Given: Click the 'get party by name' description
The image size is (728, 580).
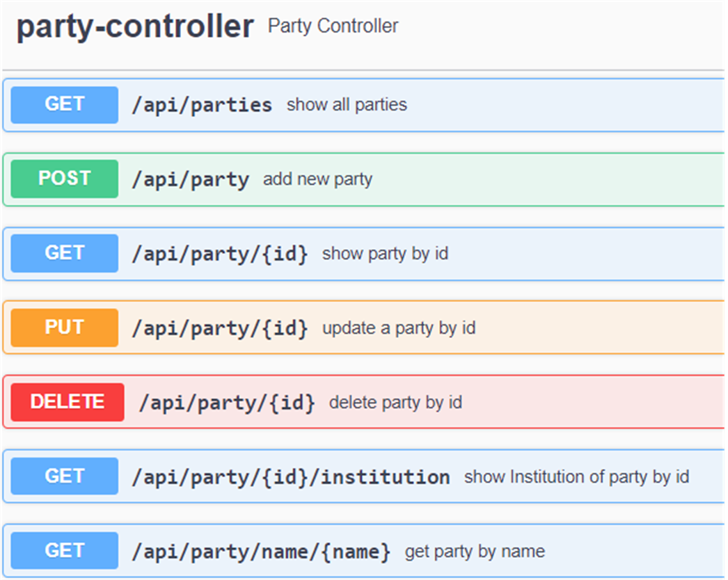Looking at the screenshot, I should 475,551.
